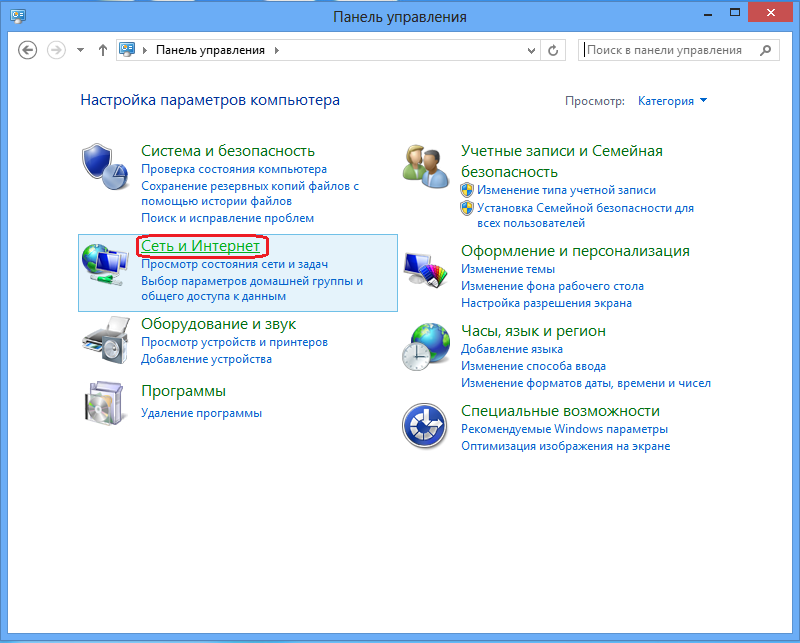Image resolution: width=800 pixels, height=643 pixels.
Task: Click the Ease of Access round icon
Action: click(424, 426)
